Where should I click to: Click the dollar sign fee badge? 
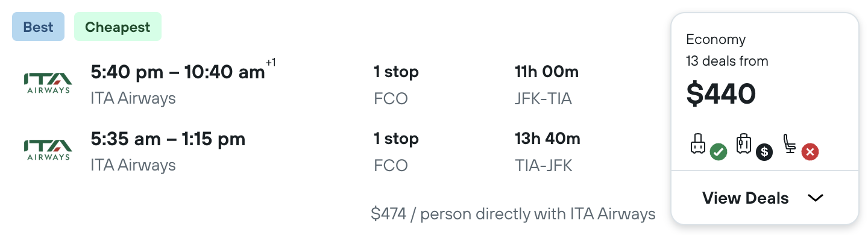coord(764,152)
